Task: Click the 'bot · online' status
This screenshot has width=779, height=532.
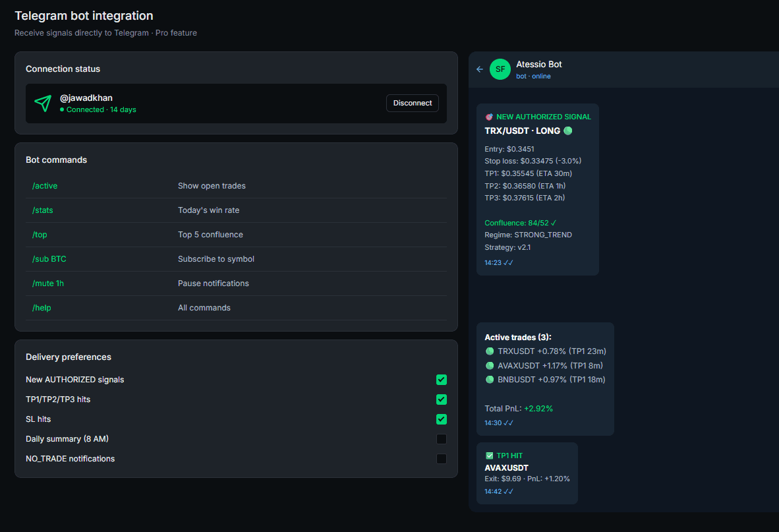Action: [x=533, y=76]
